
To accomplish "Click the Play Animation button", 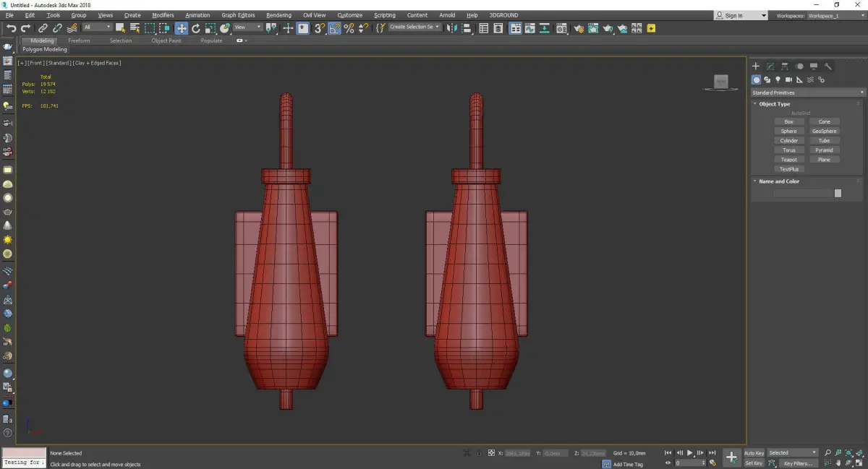I will pos(690,453).
